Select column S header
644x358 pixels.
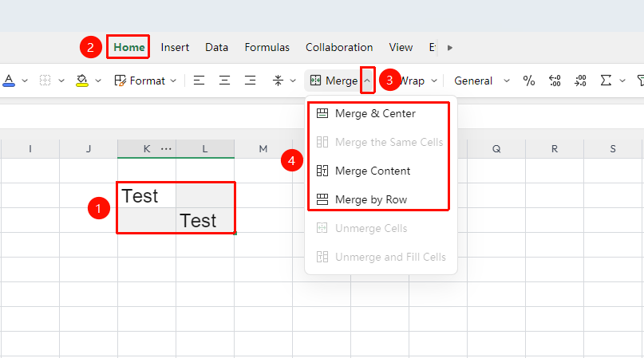point(613,148)
